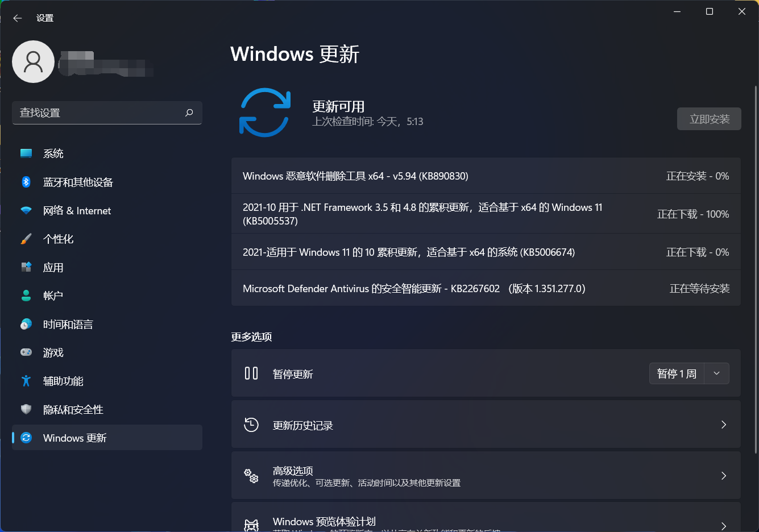Click the Personalization brush icon

pos(26,239)
